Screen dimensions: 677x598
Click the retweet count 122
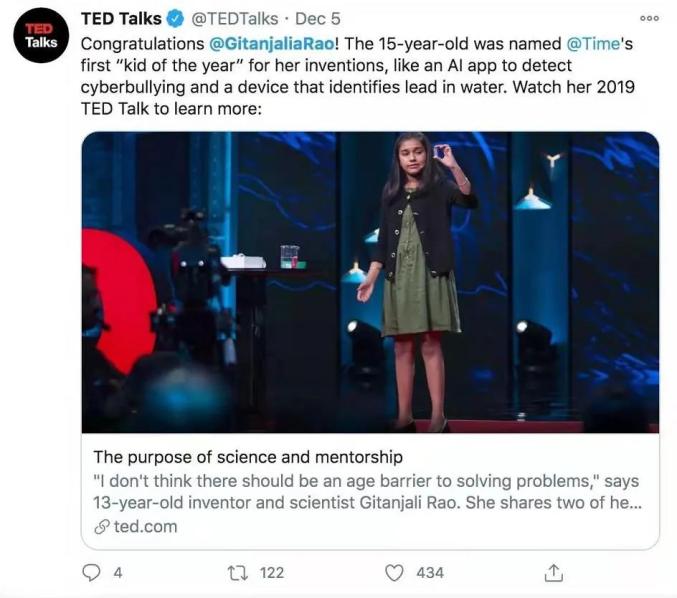pyautogui.click(x=271, y=572)
